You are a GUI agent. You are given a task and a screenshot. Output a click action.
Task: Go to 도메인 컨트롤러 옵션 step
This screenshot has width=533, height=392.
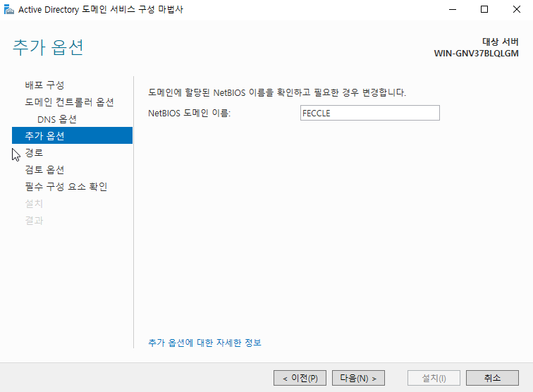click(69, 102)
